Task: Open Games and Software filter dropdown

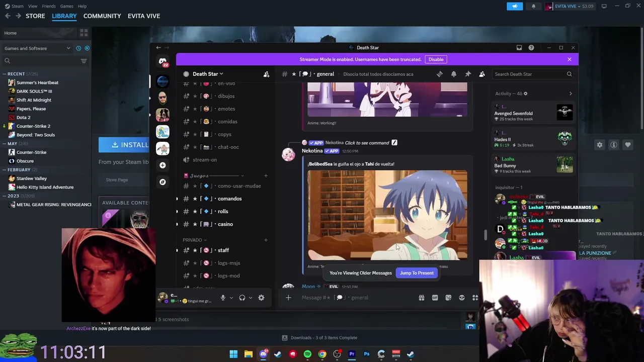Action: pyautogui.click(x=37, y=48)
